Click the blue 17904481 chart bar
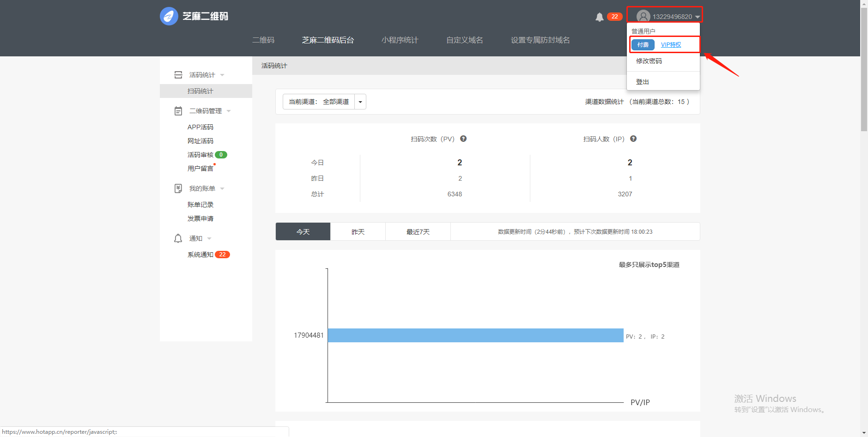This screenshot has height=437, width=868. pos(475,335)
